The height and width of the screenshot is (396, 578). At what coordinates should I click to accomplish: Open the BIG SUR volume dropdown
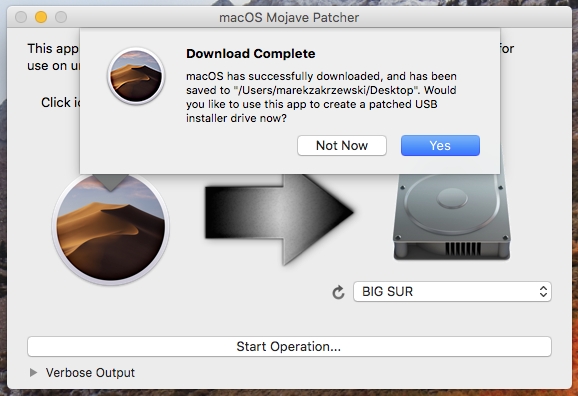[x=452, y=292]
